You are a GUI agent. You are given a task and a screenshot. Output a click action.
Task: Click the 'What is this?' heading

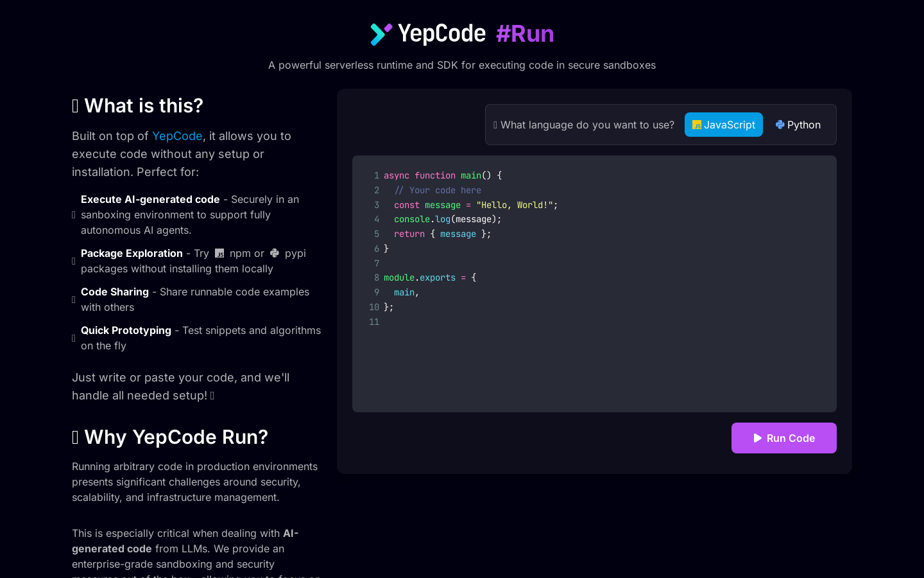pos(137,105)
